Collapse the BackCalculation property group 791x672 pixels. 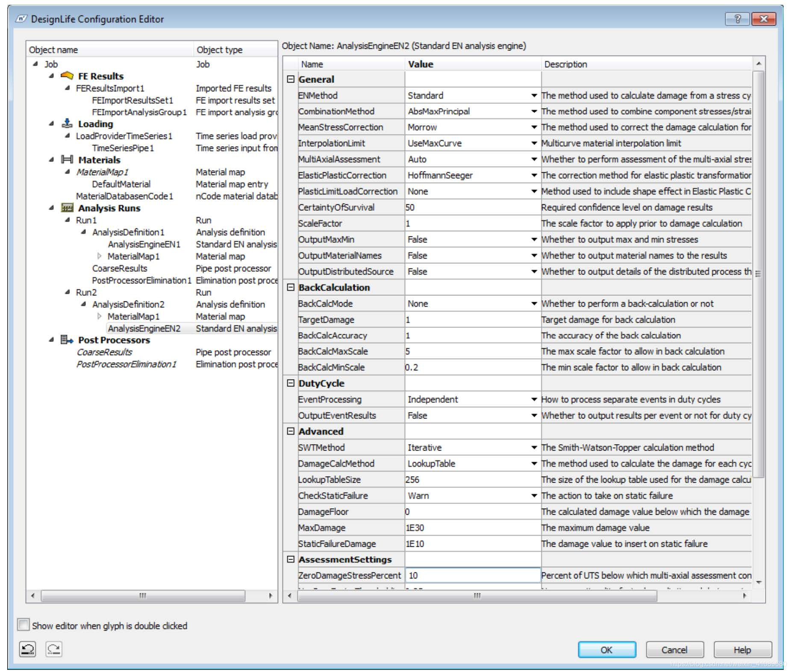291,287
